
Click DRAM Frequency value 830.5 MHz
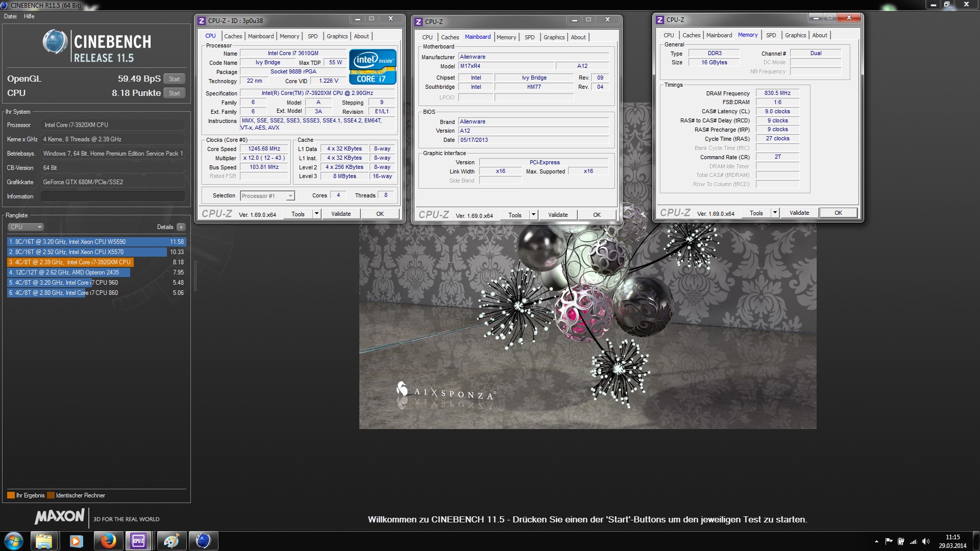tap(777, 93)
